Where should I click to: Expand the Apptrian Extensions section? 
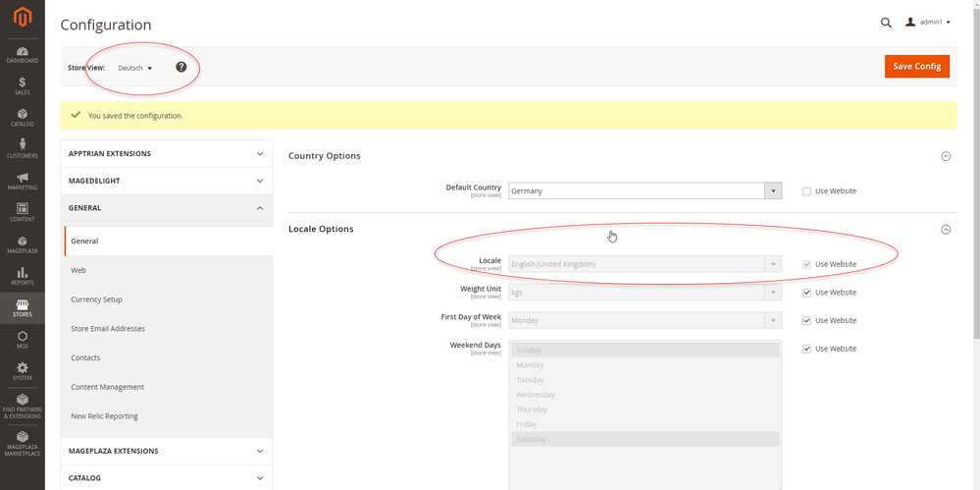[x=166, y=154]
